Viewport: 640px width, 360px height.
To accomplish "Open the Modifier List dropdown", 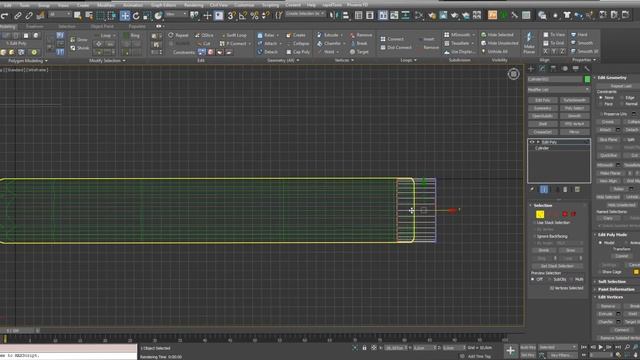I will (559, 89).
